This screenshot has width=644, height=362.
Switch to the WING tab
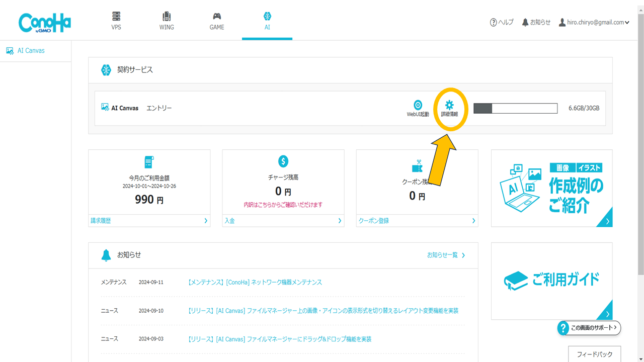167,21
